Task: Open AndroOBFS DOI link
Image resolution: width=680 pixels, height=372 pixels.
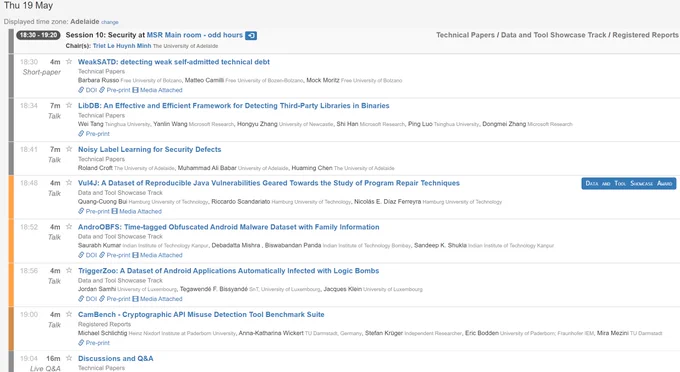Action: point(88,255)
